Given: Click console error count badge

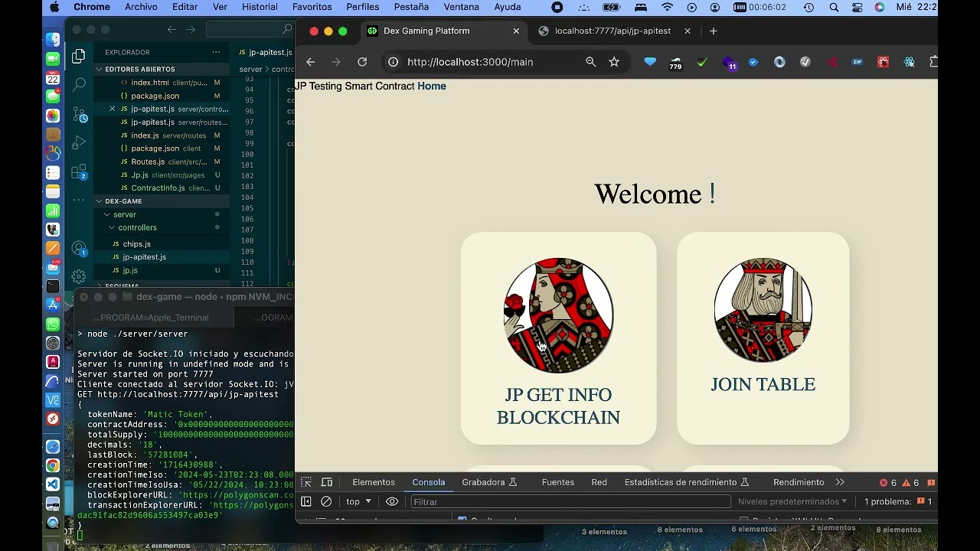Looking at the screenshot, I should (888, 483).
